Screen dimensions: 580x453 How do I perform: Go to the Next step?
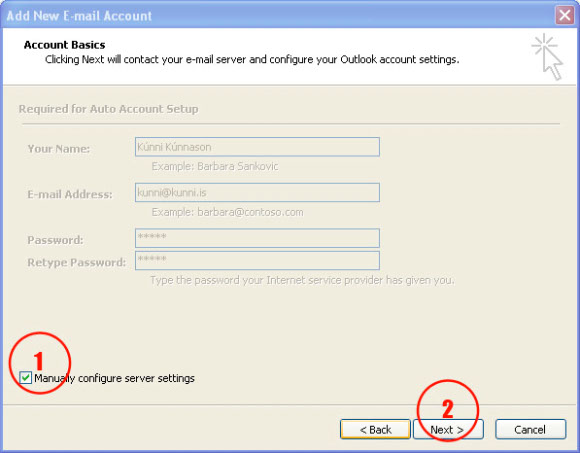coord(448,429)
